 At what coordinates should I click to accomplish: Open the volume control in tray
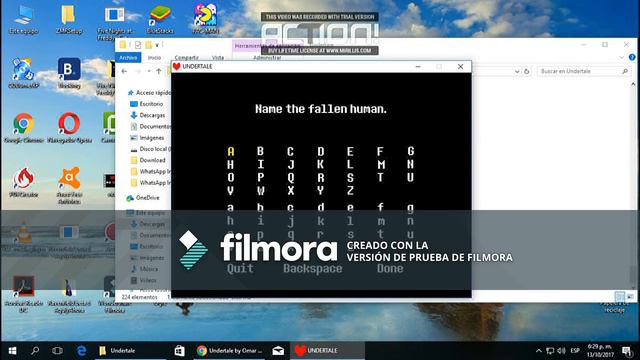click(562, 351)
